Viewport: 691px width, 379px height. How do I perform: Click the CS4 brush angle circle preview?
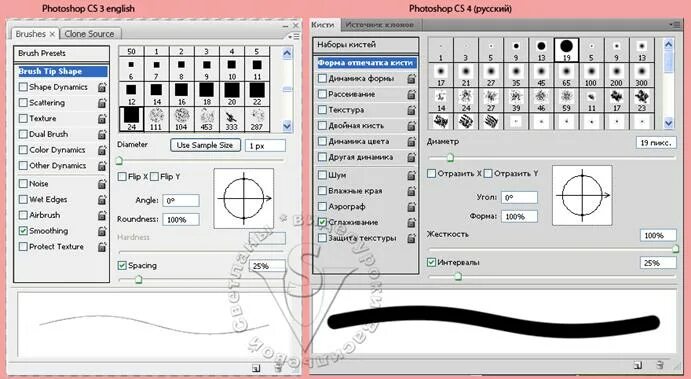point(582,195)
